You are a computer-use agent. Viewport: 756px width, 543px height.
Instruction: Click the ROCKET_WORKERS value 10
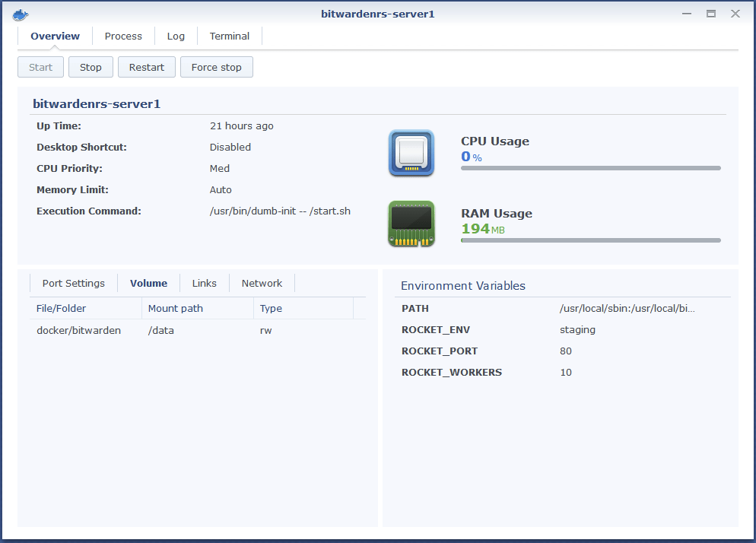pyautogui.click(x=566, y=373)
